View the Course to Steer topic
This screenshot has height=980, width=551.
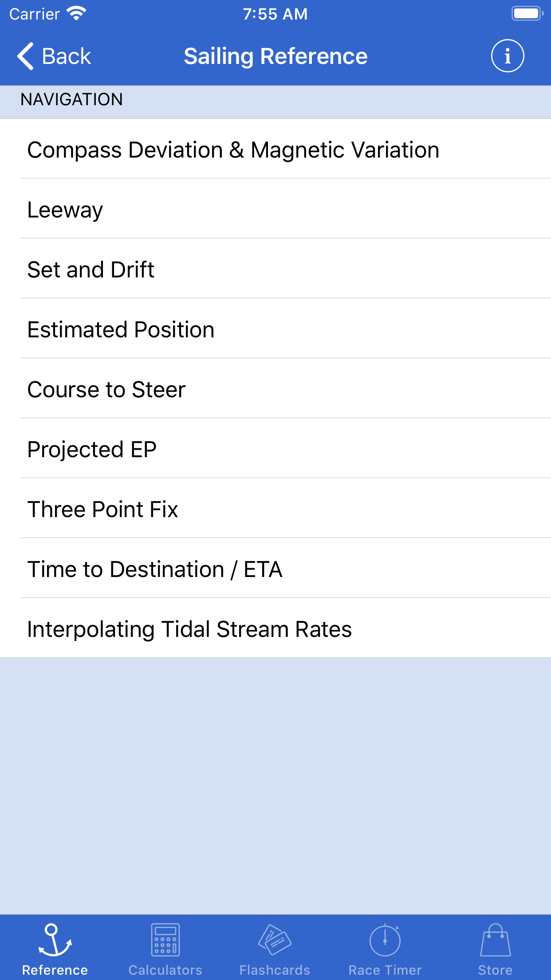pos(106,389)
